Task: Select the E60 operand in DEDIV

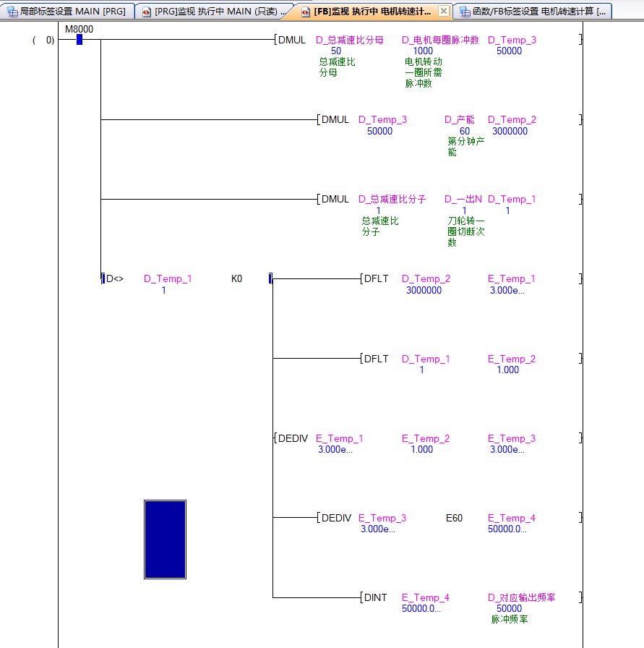Action: [454, 518]
